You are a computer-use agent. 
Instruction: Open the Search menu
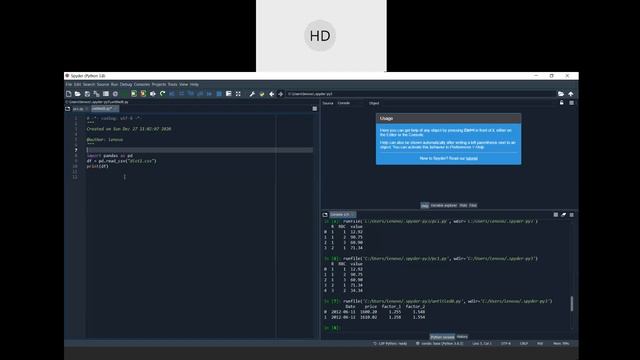(x=89, y=84)
